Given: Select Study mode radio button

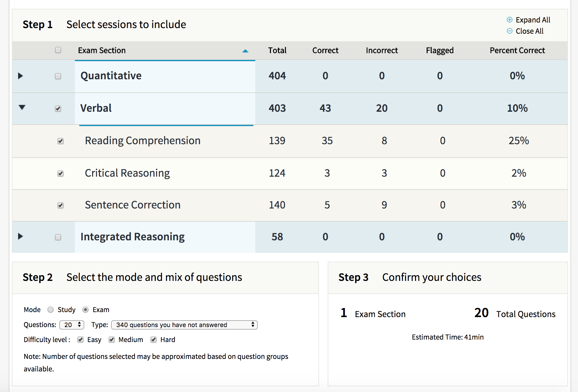Looking at the screenshot, I should pos(51,310).
